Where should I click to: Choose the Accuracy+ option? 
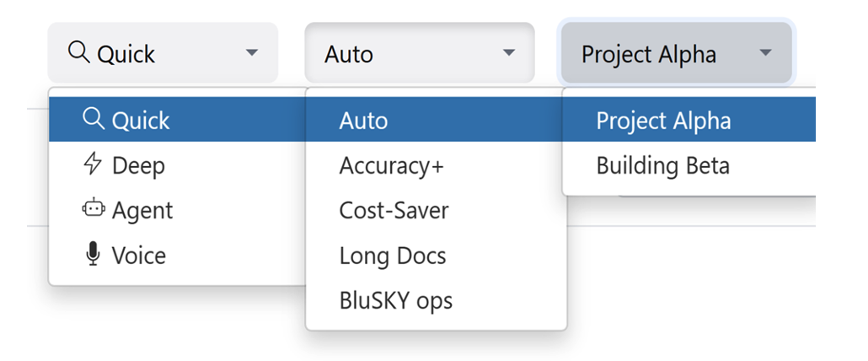coord(391,165)
